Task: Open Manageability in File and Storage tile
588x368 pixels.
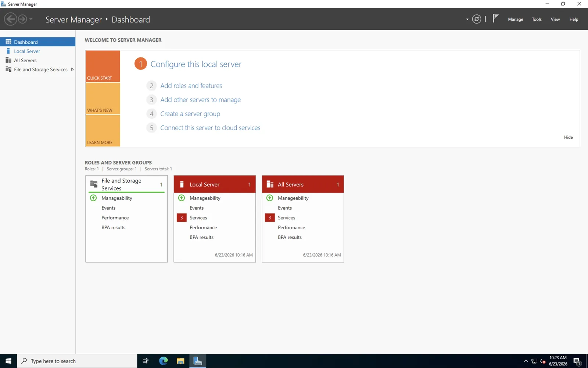Action: pos(117,198)
